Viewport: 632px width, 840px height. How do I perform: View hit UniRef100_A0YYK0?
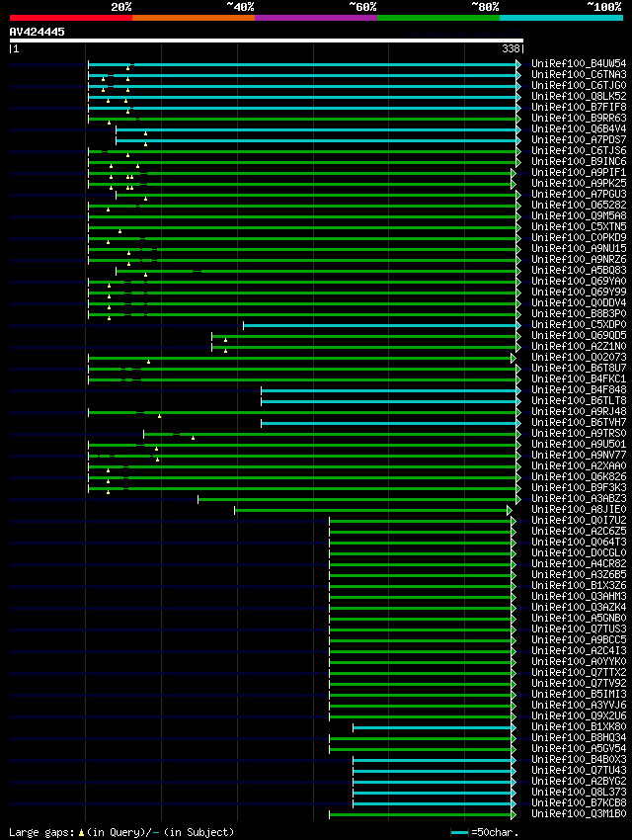click(x=579, y=661)
